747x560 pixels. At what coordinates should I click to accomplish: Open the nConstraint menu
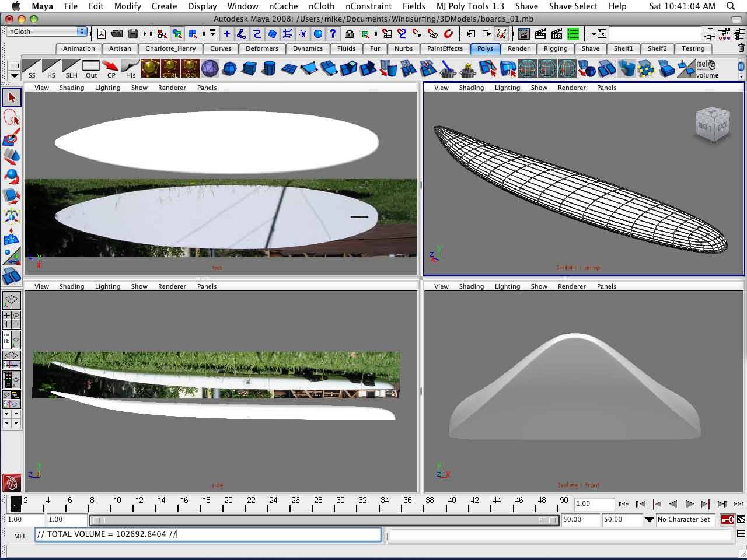368,6
